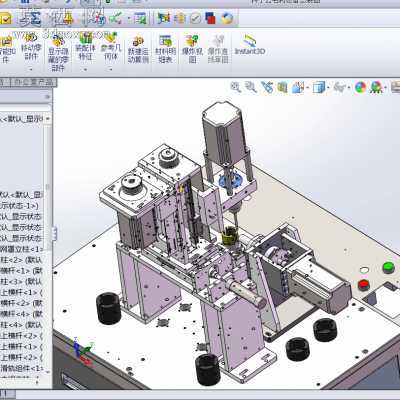Select tree row 示状态-1>)
The height and width of the screenshot is (400, 400).
[x=19, y=205]
